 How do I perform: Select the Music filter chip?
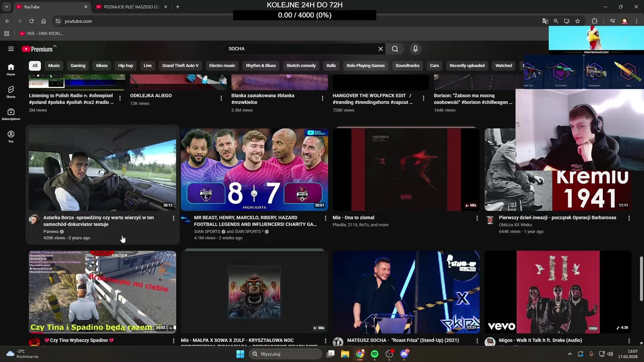pyautogui.click(x=54, y=65)
